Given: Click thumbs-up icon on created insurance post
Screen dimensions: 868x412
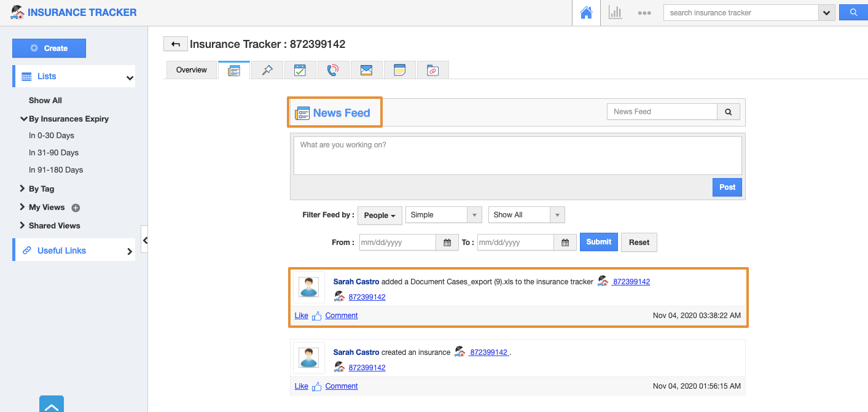Looking at the screenshot, I should click(x=317, y=386).
